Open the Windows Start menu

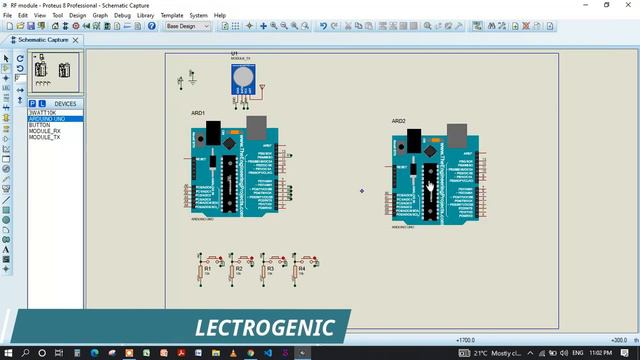click(8, 353)
